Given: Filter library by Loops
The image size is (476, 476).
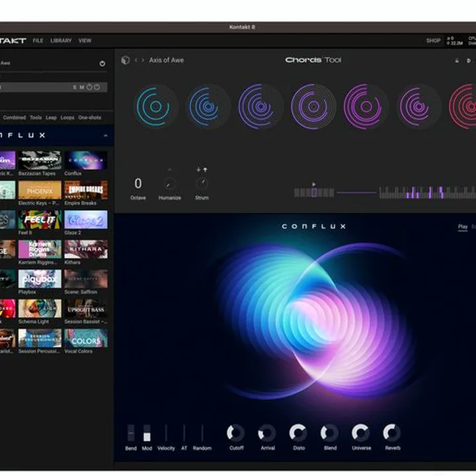Looking at the screenshot, I should [x=67, y=118].
